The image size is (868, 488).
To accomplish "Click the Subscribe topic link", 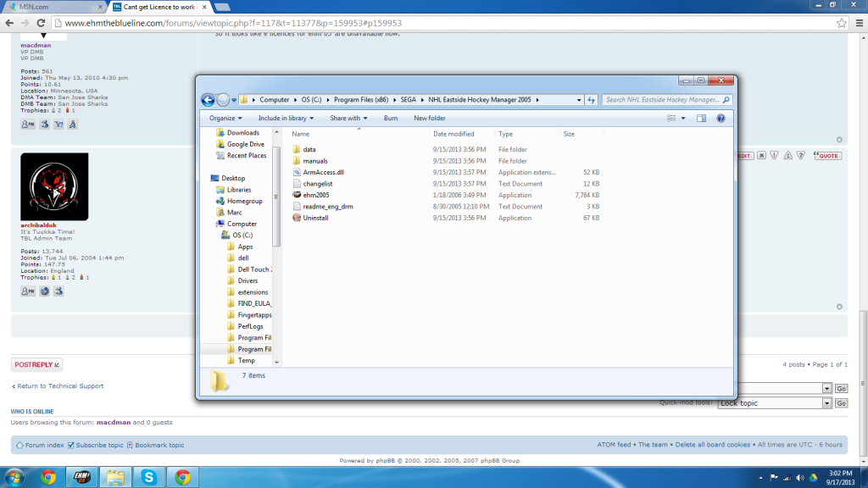I will point(99,445).
